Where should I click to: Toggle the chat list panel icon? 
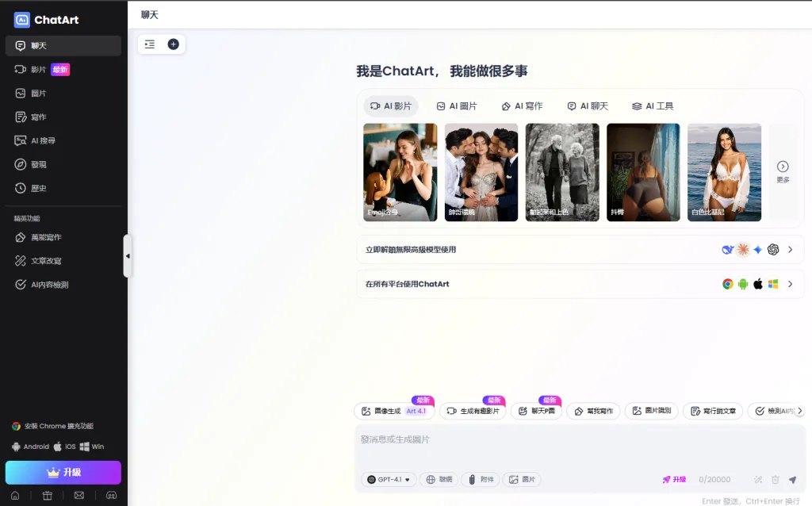coord(150,44)
